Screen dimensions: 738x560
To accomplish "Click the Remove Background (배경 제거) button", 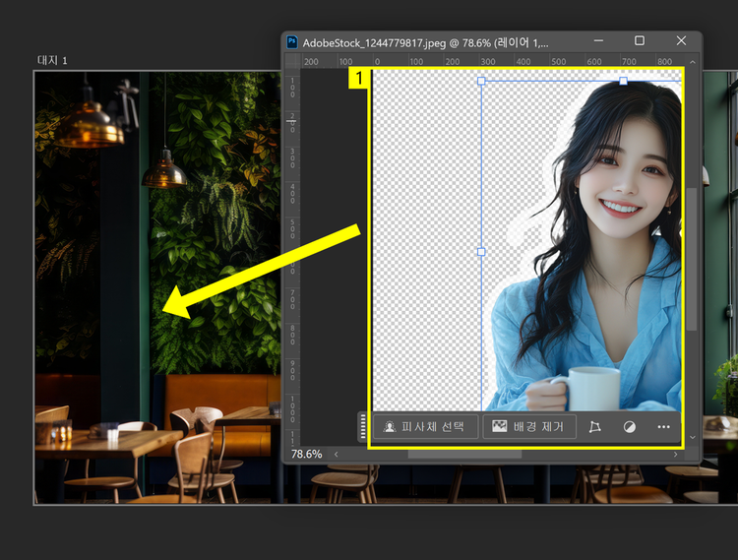I will tap(528, 427).
